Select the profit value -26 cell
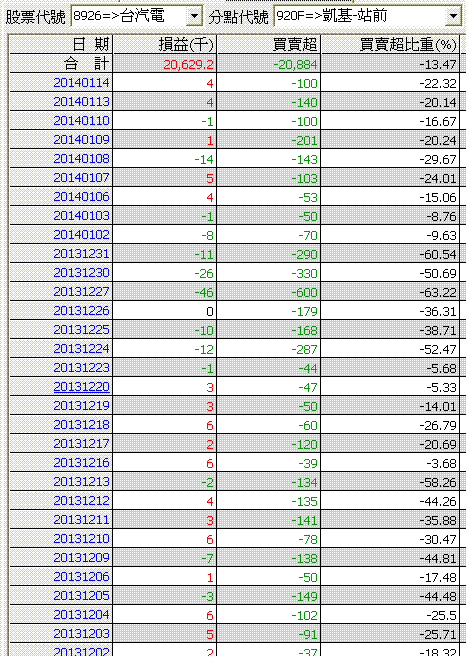This screenshot has height=659, width=466. click(x=204, y=274)
